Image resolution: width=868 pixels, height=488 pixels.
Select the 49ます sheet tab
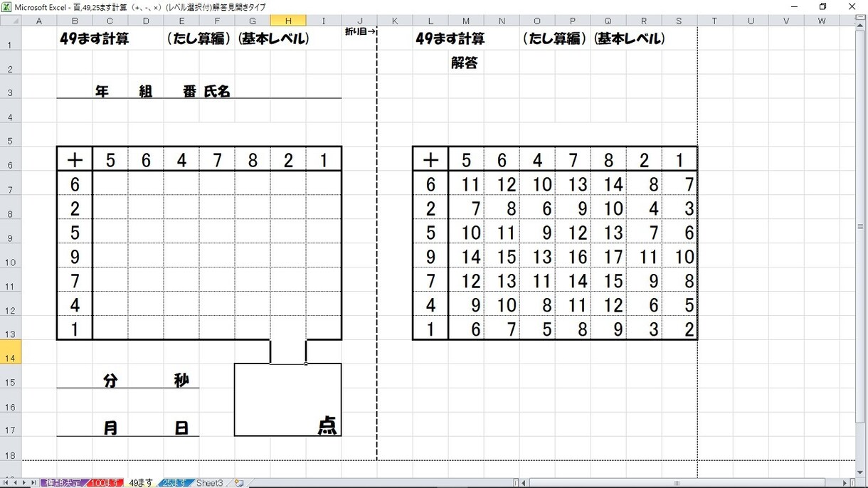141,482
